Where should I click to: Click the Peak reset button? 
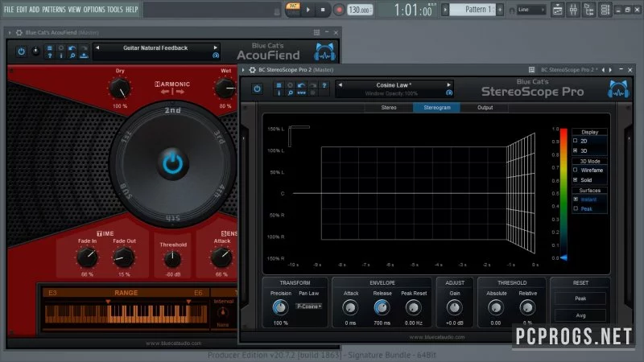click(x=580, y=298)
